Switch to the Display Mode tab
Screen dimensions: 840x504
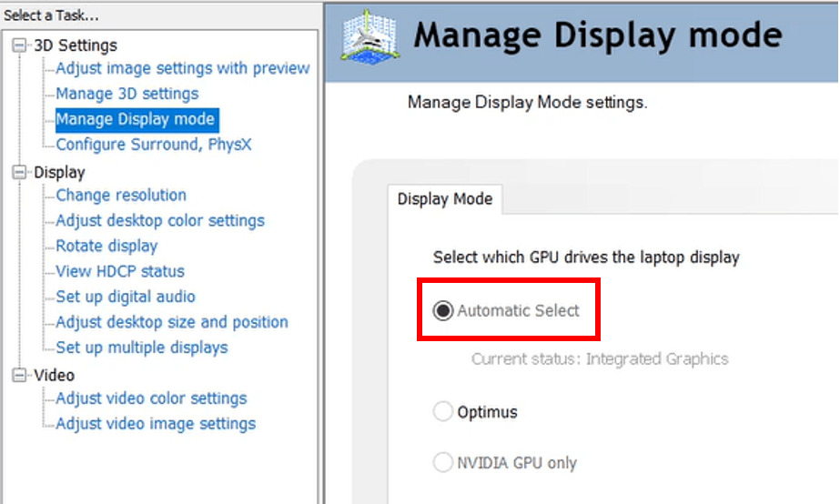(445, 199)
